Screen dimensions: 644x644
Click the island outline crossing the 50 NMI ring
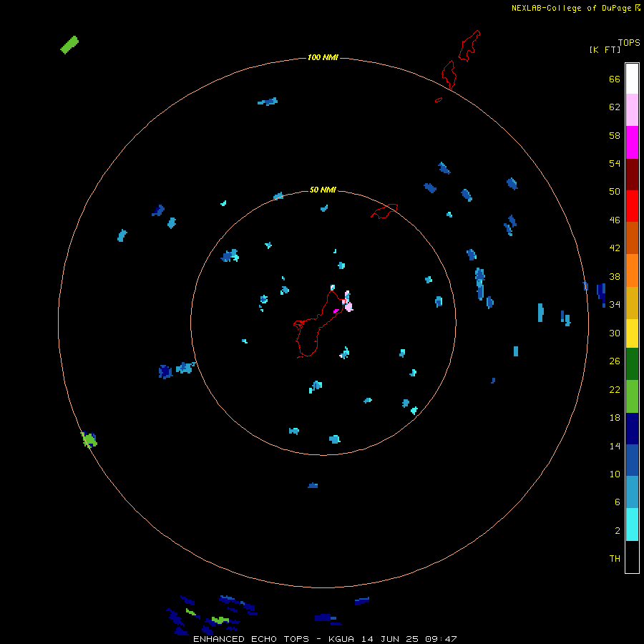[384, 211]
